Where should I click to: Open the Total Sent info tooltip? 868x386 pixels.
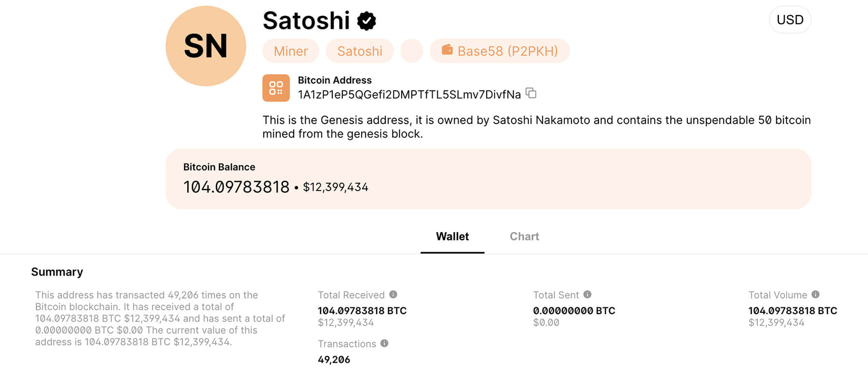point(587,294)
